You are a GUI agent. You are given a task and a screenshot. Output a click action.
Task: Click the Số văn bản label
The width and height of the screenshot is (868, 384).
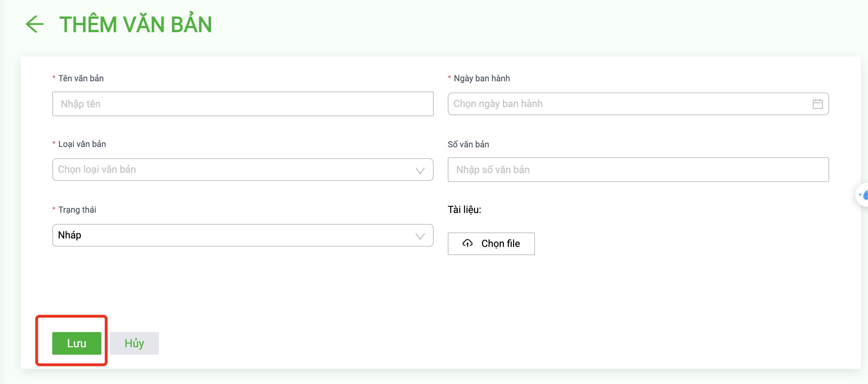coord(468,144)
